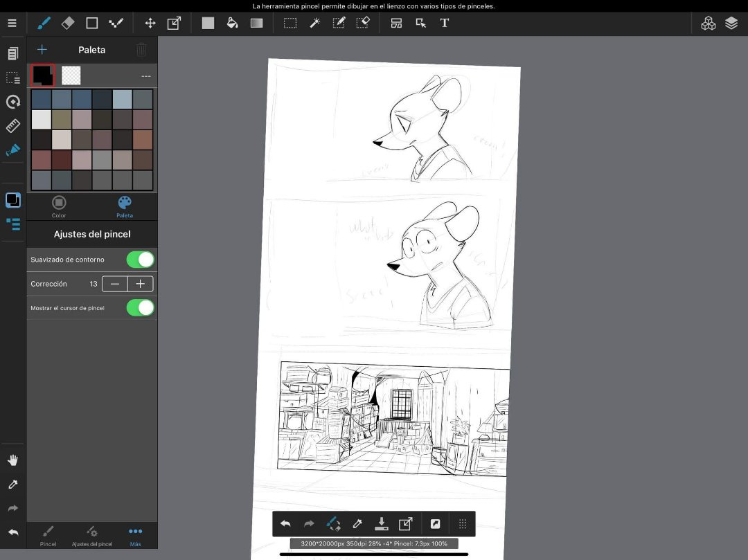Switch to the Color tab
The image size is (748, 560).
coord(59,206)
